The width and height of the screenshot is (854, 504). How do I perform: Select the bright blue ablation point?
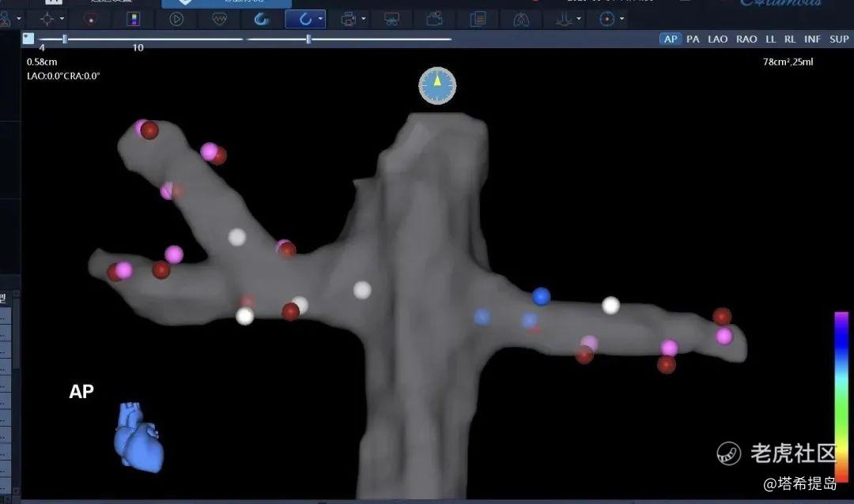tap(541, 296)
